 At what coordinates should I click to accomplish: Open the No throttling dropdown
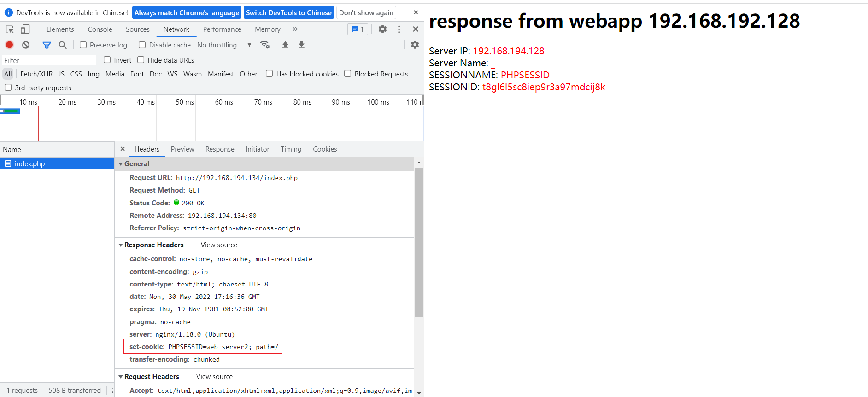click(x=224, y=45)
